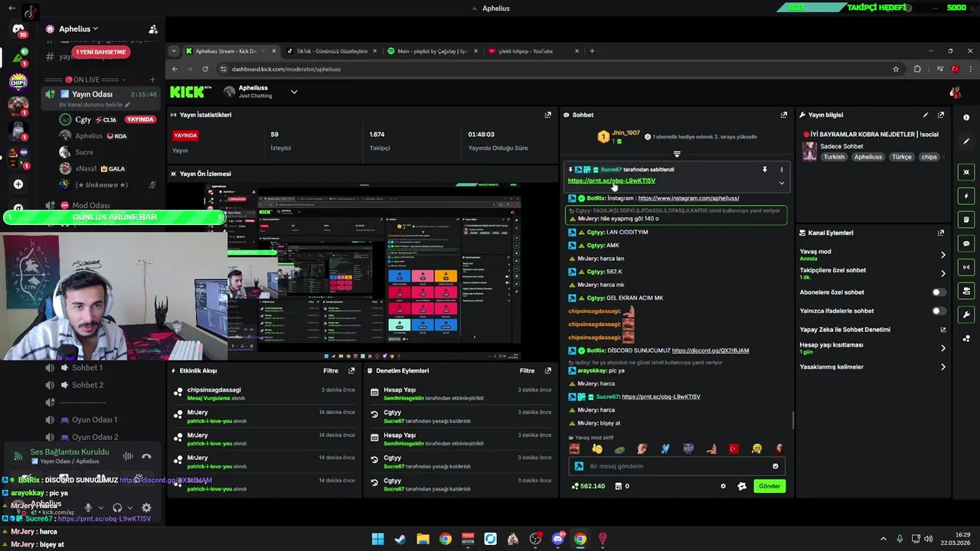Click the Gönder send button

click(769, 486)
